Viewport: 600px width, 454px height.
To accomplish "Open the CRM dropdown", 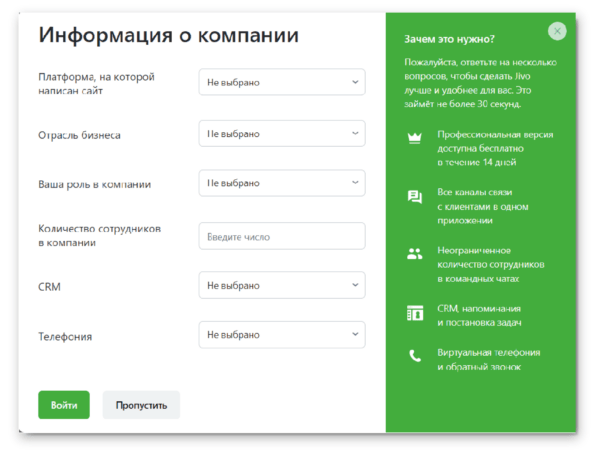I will tap(282, 285).
